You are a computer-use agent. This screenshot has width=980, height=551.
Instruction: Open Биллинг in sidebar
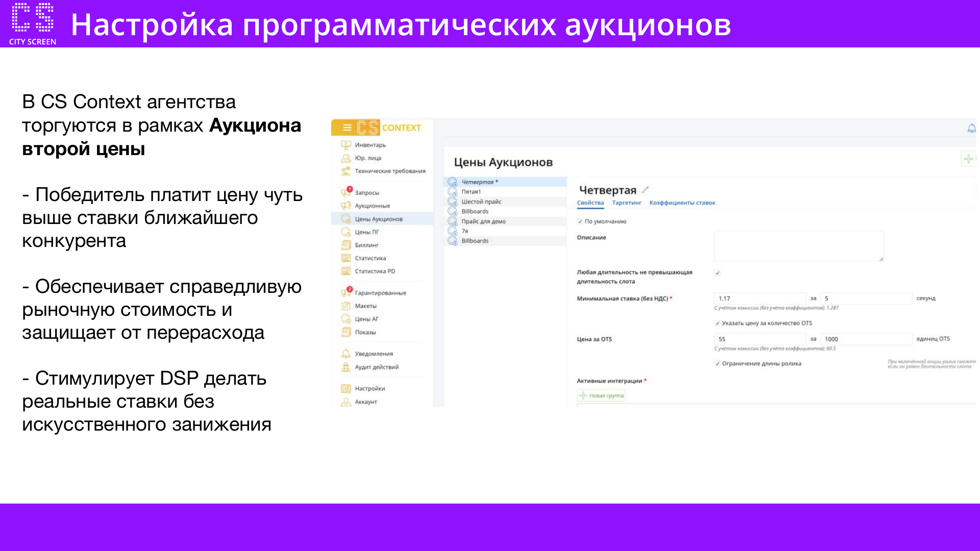click(366, 245)
